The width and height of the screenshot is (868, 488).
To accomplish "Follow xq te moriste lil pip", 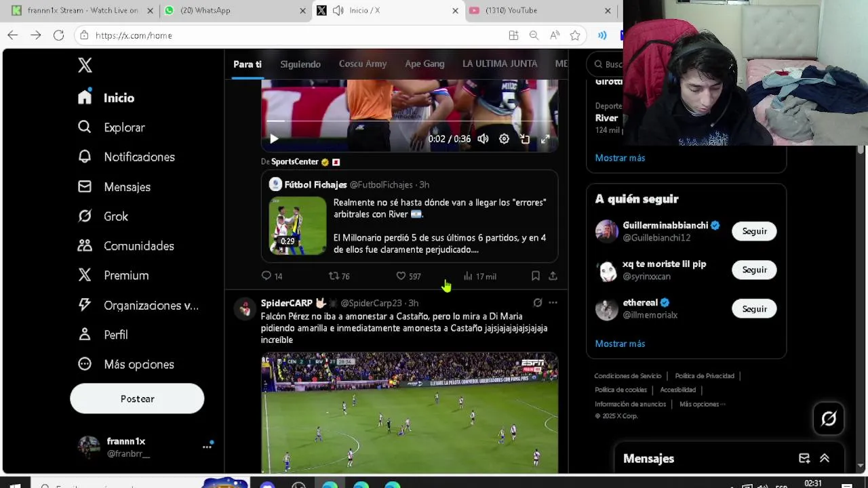I will (754, 270).
